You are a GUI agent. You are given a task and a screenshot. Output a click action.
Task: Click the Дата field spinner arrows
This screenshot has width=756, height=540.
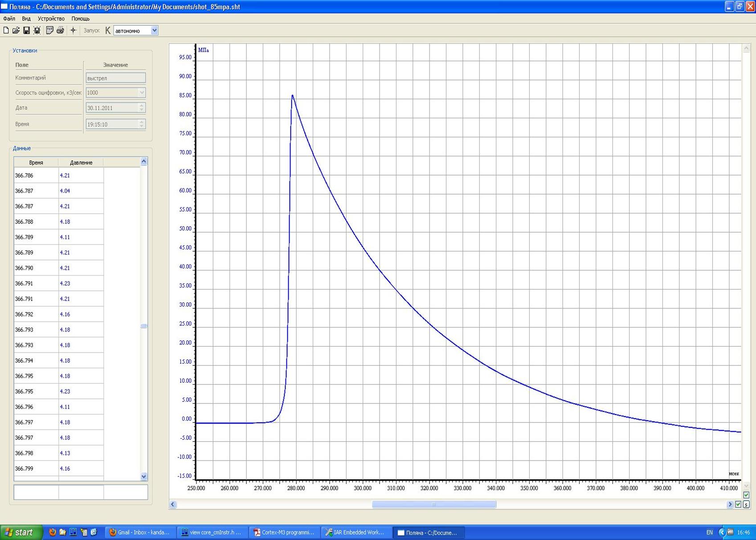[x=142, y=108]
